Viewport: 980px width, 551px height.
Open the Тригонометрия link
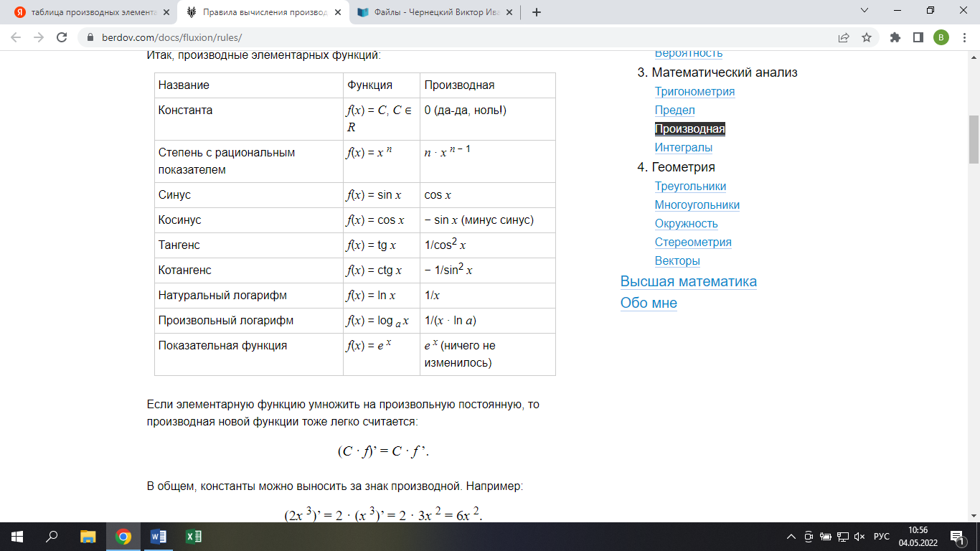(x=694, y=92)
